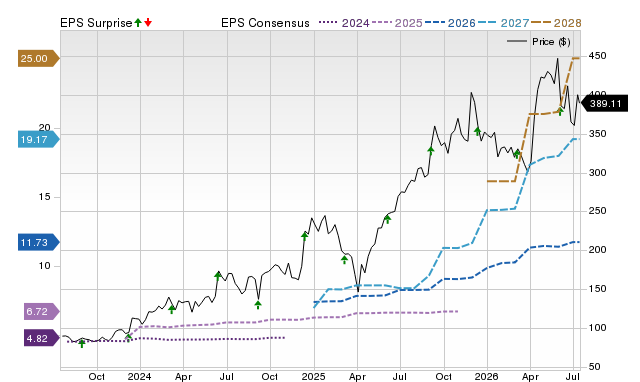Click the Price ($) legend entry
This screenshot has width=640, height=382.
pos(539,42)
